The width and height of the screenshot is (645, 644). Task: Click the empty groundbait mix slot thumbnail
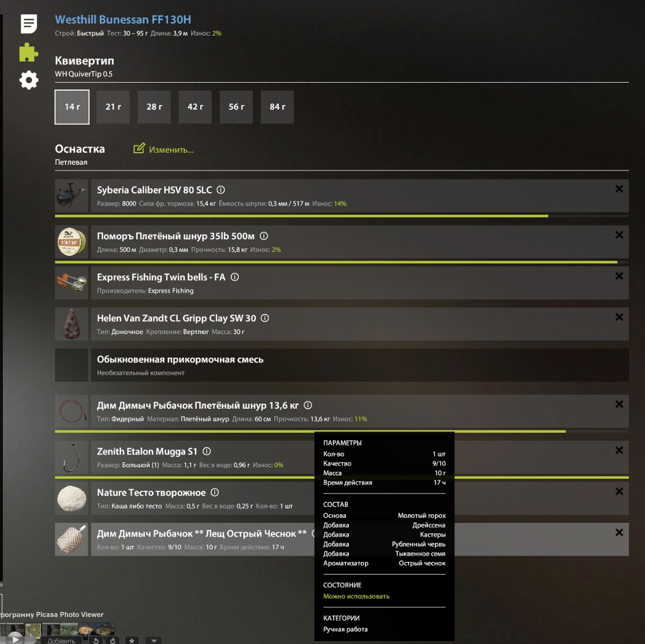click(x=72, y=366)
